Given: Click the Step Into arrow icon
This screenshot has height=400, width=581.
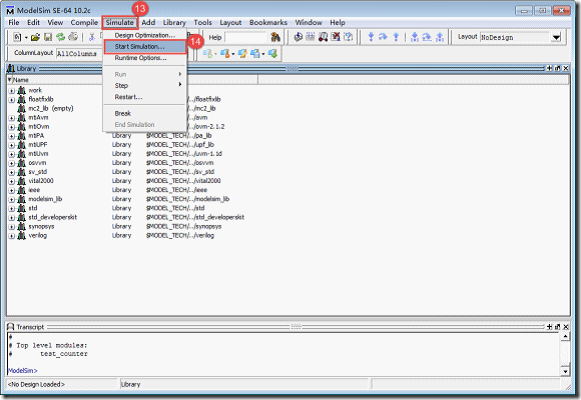Looking at the screenshot, I should coord(371,37).
